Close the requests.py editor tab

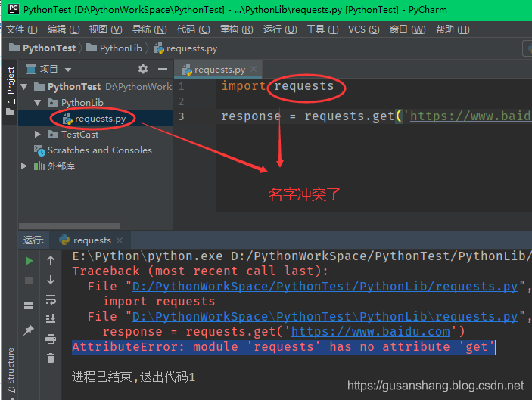pyautogui.click(x=254, y=69)
